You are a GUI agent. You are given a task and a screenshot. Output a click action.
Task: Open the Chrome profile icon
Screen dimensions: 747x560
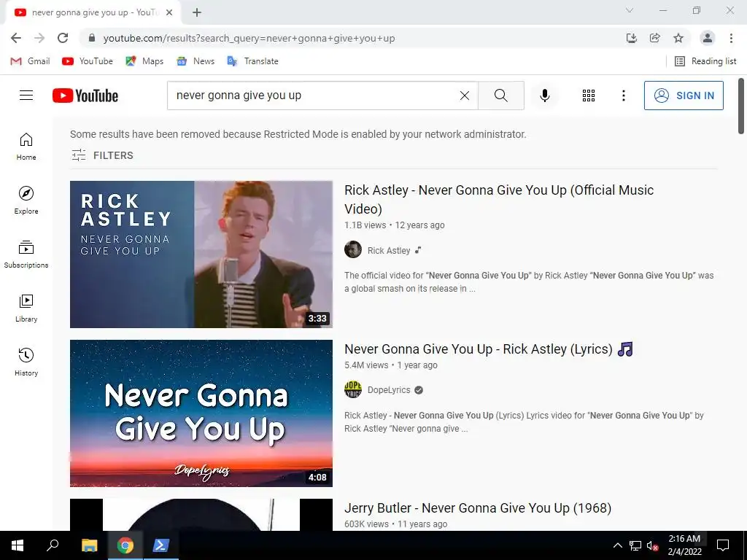coord(708,38)
